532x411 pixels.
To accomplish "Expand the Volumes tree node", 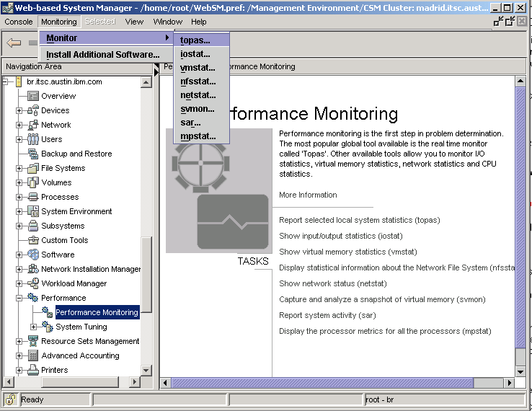I will pos(19,182).
